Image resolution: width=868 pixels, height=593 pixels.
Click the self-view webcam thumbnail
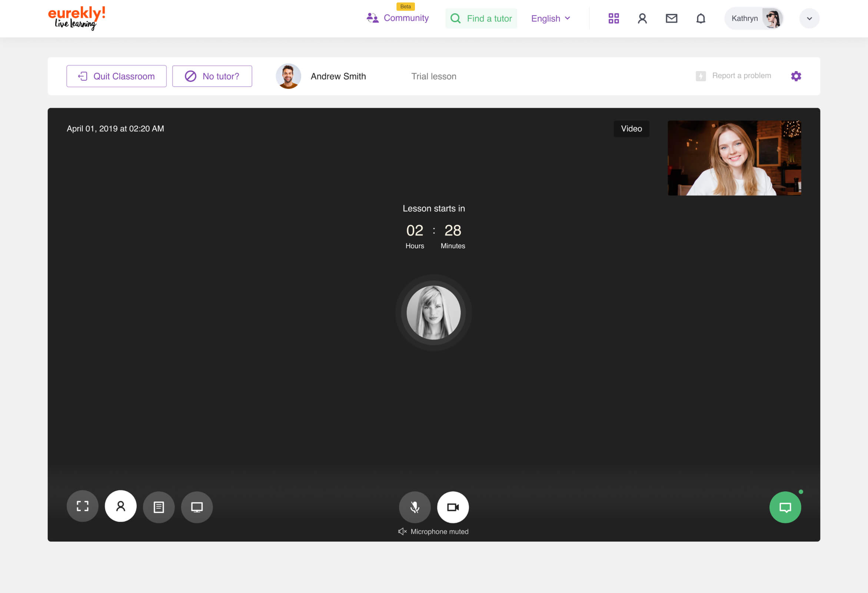point(734,158)
